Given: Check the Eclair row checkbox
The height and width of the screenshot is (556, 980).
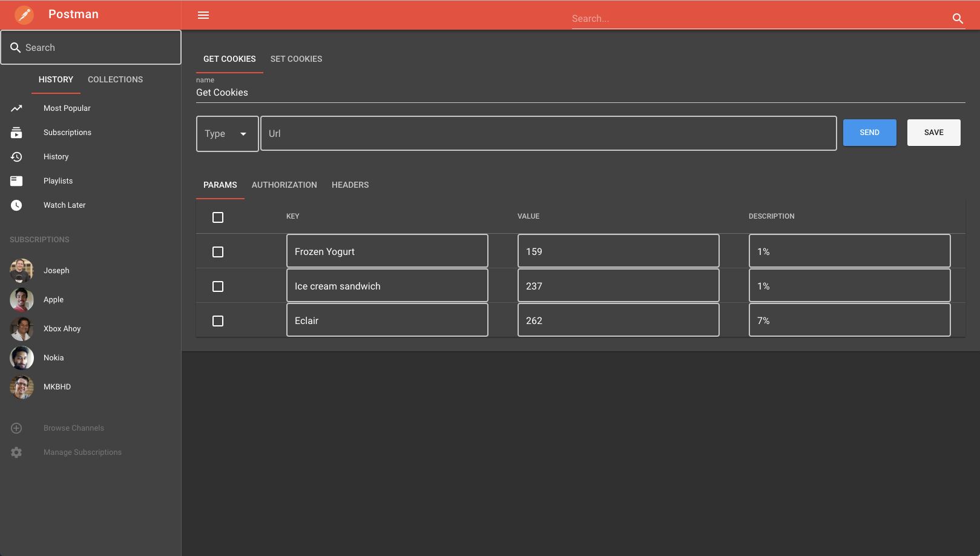Looking at the screenshot, I should pos(218,321).
